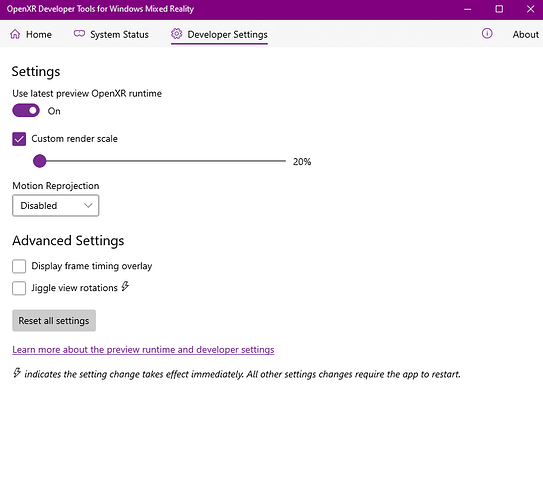Viewport: 543px width, 500px height.
Task: Enable Display frame timing overlay checkbox
Action: tap(19, 266)
